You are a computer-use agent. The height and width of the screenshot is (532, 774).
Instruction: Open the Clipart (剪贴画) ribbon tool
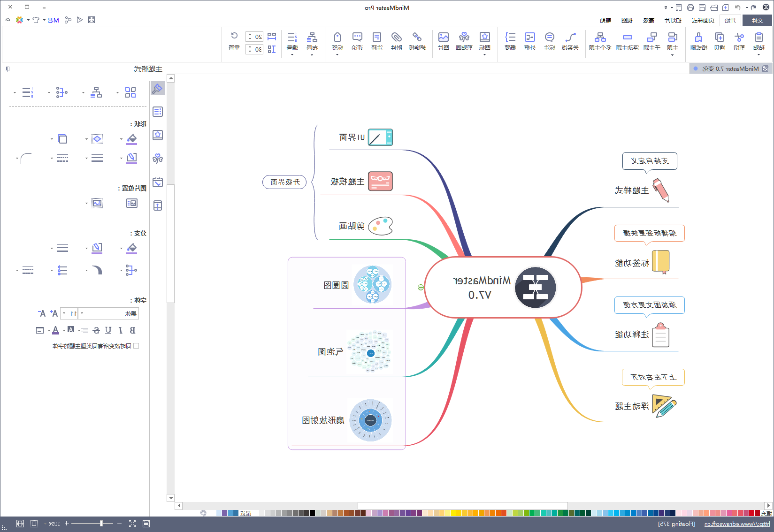(x=464, y=41)
